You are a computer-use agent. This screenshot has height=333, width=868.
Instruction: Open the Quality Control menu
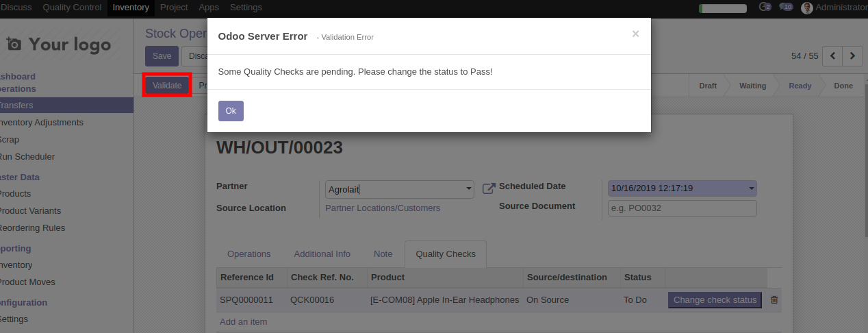point(73,8)
